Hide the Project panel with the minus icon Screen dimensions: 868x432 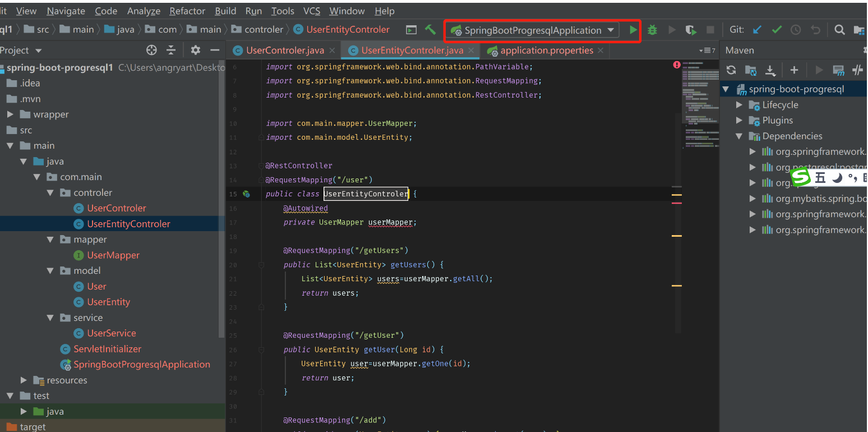pos(215,50)
